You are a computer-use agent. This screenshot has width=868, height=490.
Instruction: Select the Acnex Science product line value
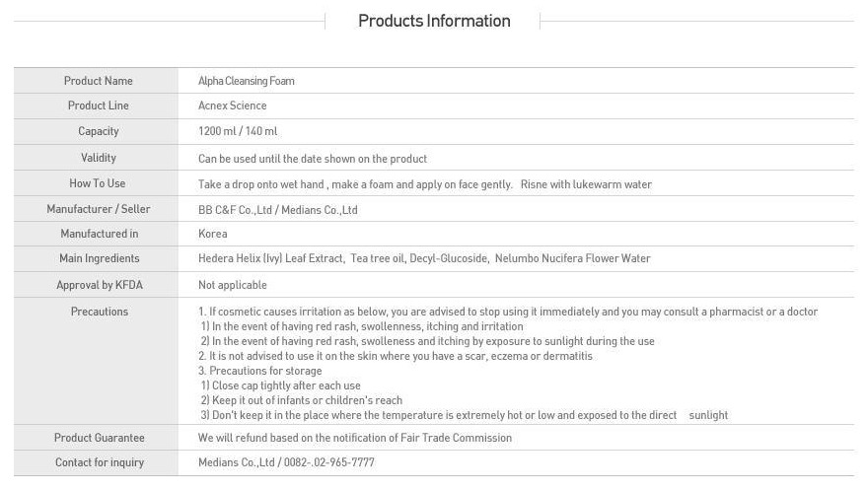232,105
